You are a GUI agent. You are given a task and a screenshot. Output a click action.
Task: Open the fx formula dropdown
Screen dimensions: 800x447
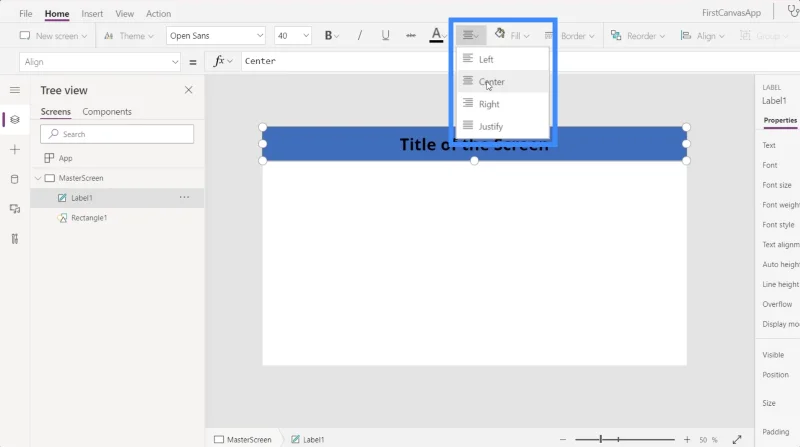pos(223,61)
